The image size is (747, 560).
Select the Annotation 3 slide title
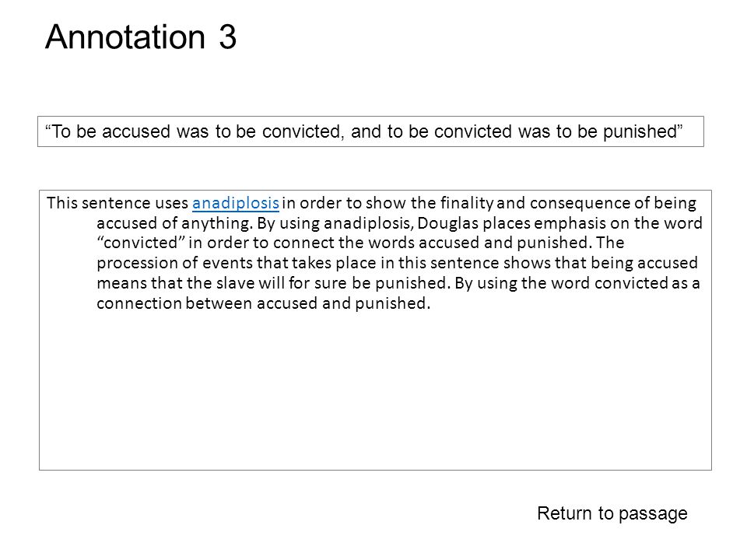point(141,37)
